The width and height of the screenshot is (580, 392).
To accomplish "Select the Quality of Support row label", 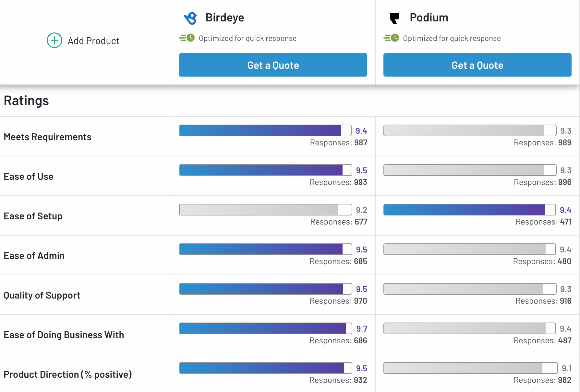I will [x=42, y=295].
